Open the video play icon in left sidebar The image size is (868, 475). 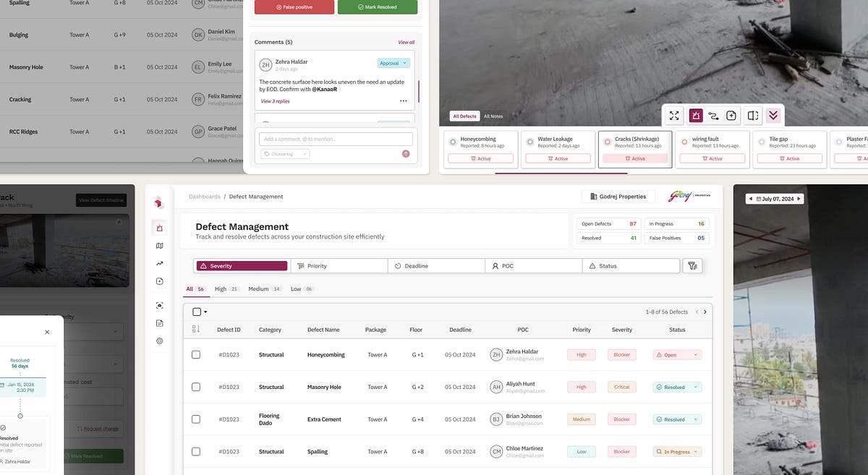tap(160, 281)
